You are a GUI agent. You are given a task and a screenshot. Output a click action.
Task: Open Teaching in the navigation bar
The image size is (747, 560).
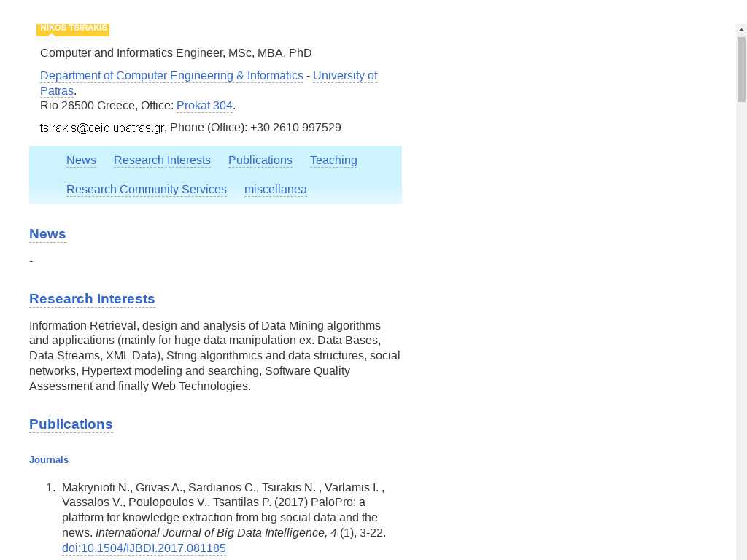click(333, 160)
